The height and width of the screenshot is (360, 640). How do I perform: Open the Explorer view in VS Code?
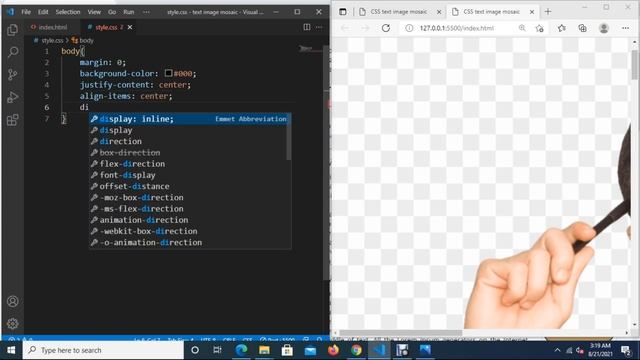(13, 29)
